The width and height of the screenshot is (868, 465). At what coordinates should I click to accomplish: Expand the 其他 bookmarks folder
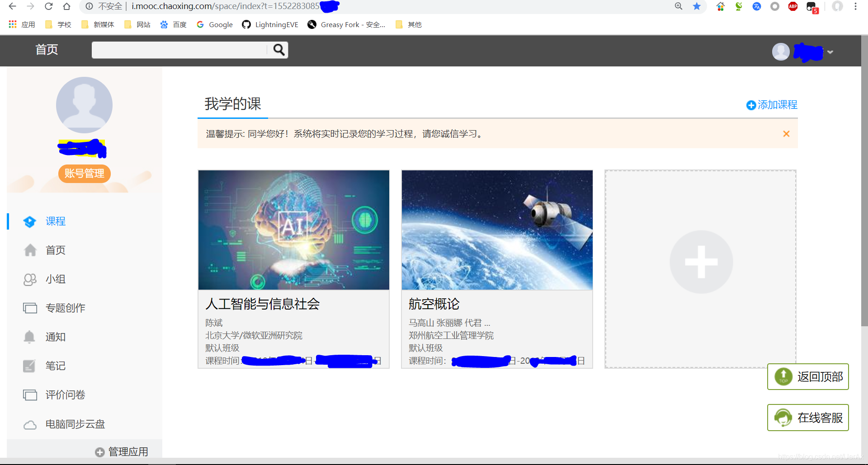[x=408, y=24]
